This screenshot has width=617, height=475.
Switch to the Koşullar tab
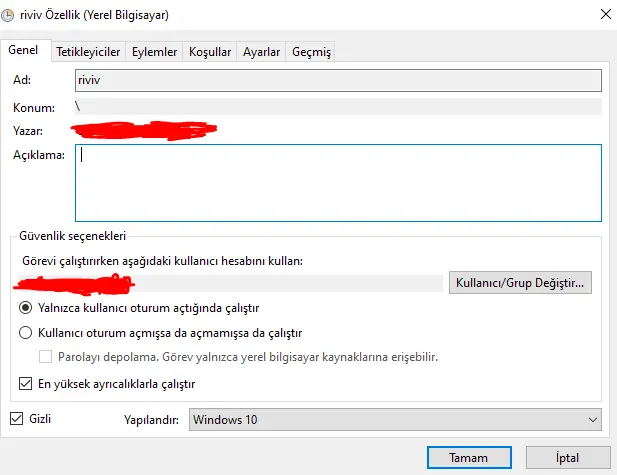210,52
